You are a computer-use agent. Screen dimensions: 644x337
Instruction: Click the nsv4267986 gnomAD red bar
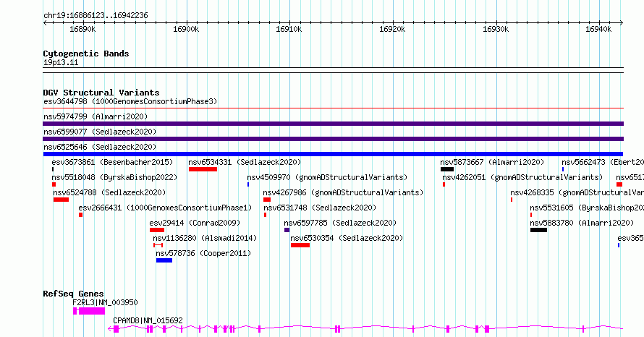click(267, 200)
